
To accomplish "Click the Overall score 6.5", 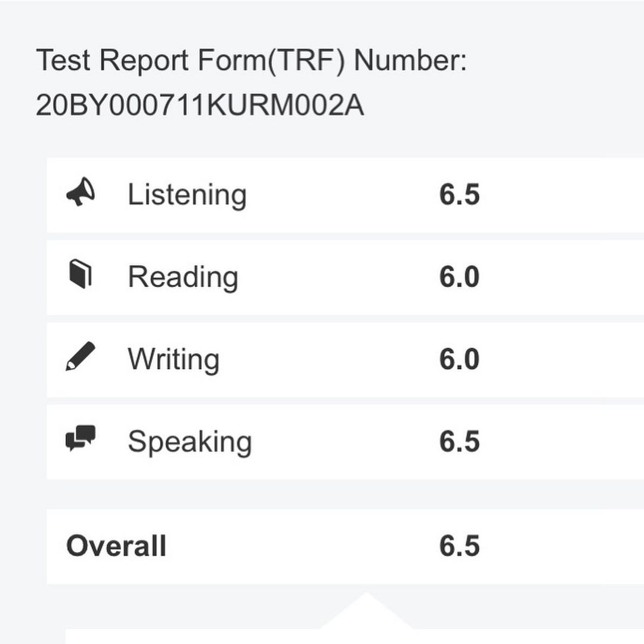I will (x=459, y=546).
